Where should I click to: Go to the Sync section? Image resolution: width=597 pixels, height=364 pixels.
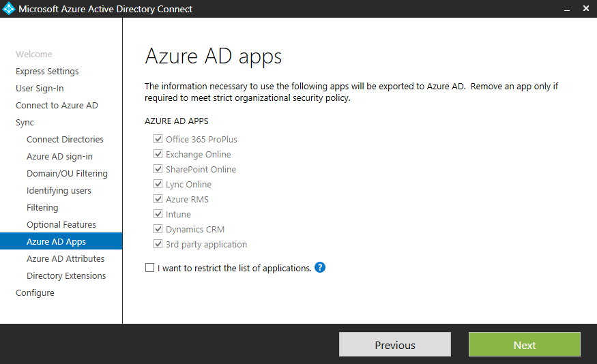25,123
